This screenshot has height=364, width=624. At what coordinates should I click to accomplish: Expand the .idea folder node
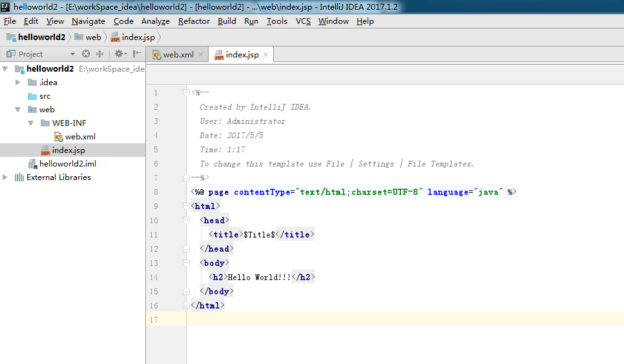tap(17, 83)
